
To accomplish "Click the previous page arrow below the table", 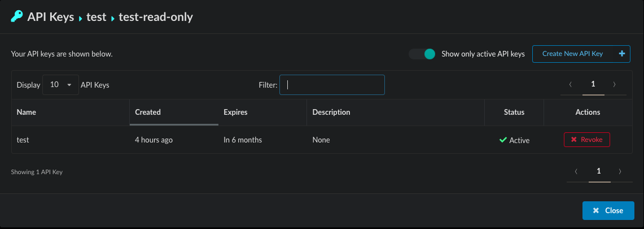I will [x=576, y=171].
